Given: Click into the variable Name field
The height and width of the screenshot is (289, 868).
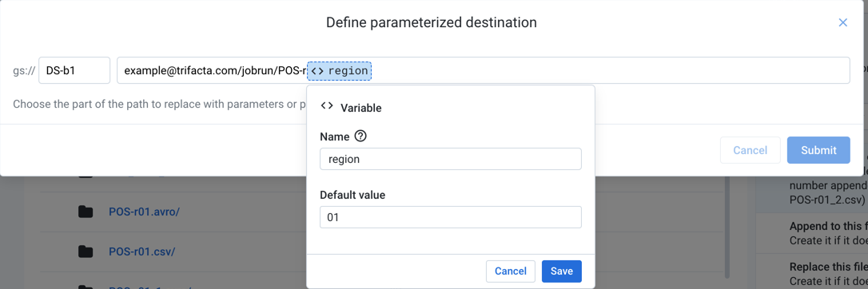Looking at the screenshot, I should point(451,159).
